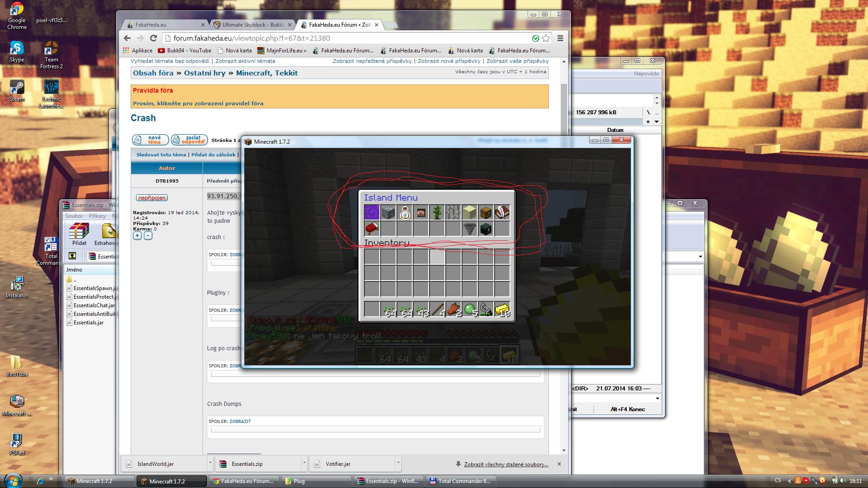The image size is (868, 488).
Task: Select the seeds stack of 43 in inventory
Action: coord(420,310)
